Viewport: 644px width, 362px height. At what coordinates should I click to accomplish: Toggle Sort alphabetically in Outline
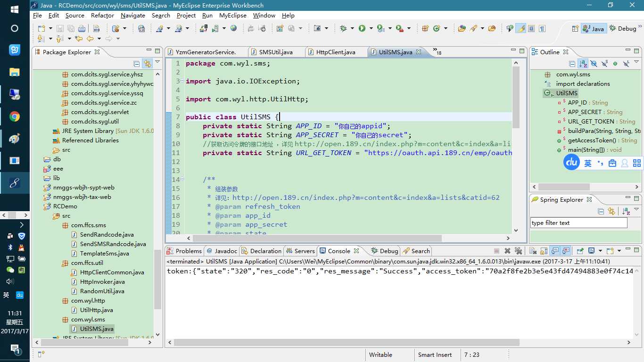click(x=583, y=64)
